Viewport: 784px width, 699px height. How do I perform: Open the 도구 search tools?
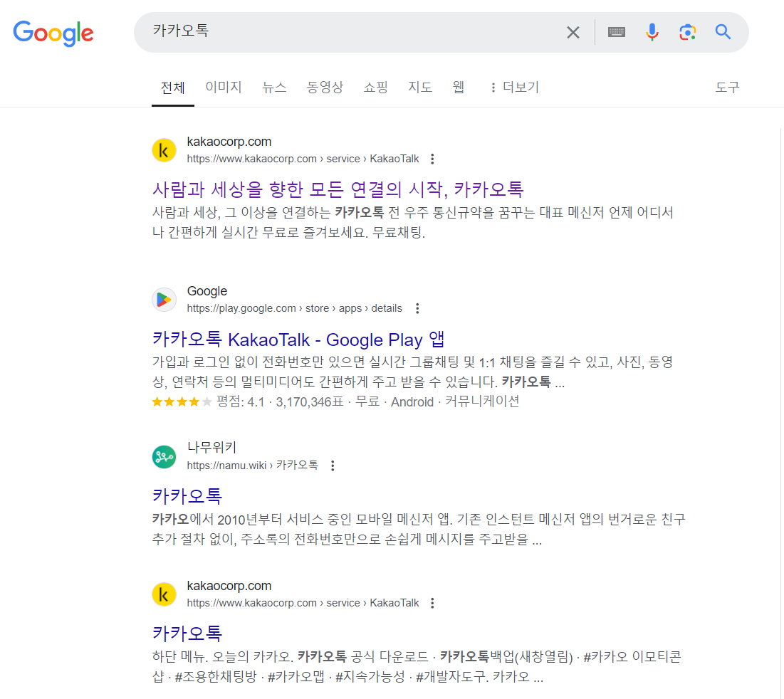(727, 88)
